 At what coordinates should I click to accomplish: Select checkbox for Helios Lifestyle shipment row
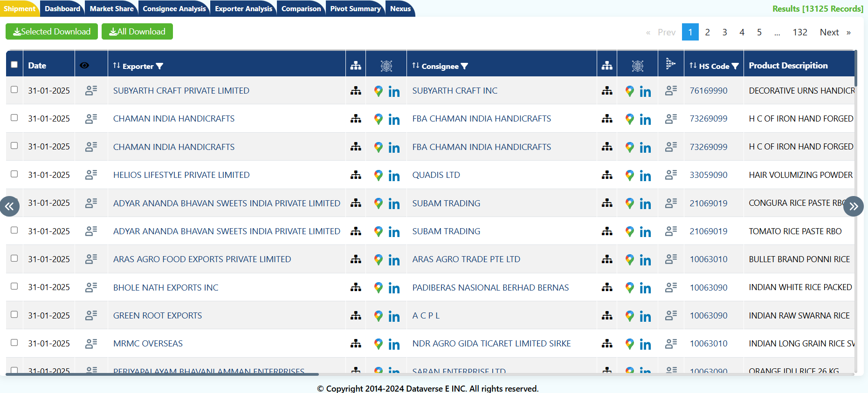point(14,174)
